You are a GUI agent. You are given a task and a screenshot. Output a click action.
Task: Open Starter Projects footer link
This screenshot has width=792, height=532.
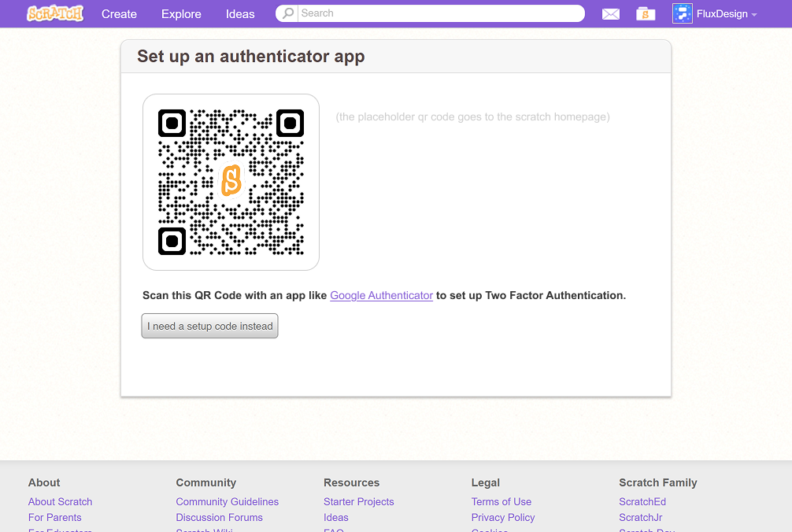(359, 502)
